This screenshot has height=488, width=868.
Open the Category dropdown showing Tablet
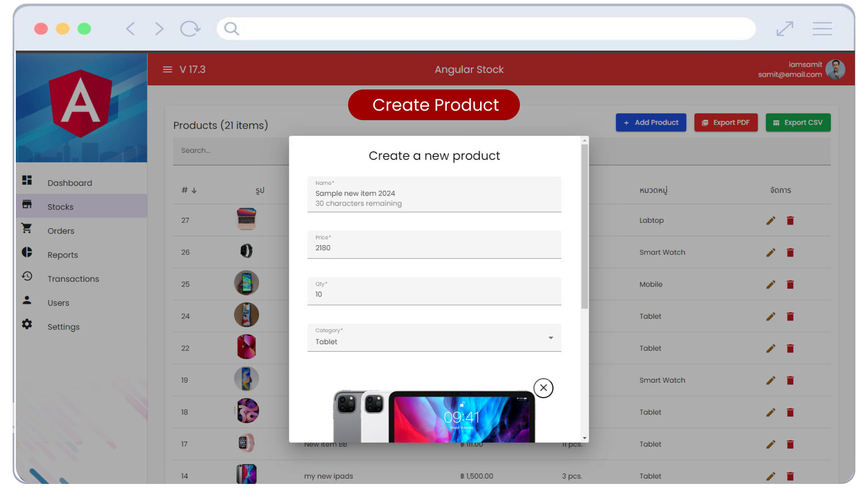(434, 338)
